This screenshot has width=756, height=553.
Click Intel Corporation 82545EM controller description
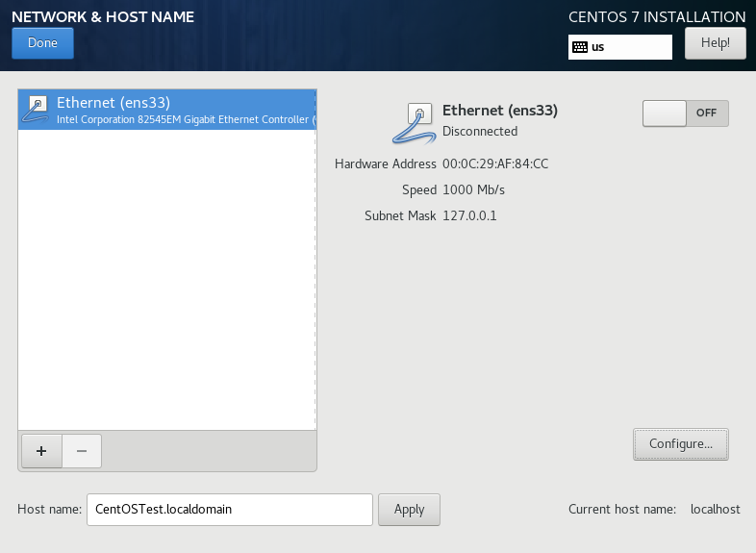click(x=186, y=119)
